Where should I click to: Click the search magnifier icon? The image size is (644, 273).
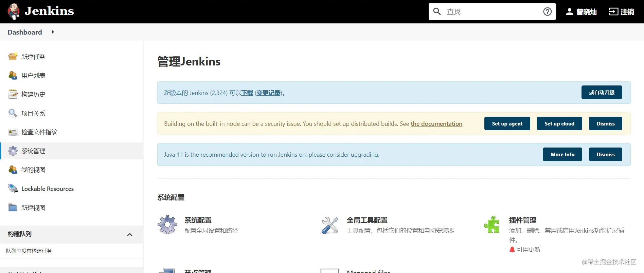pos(437,12)
